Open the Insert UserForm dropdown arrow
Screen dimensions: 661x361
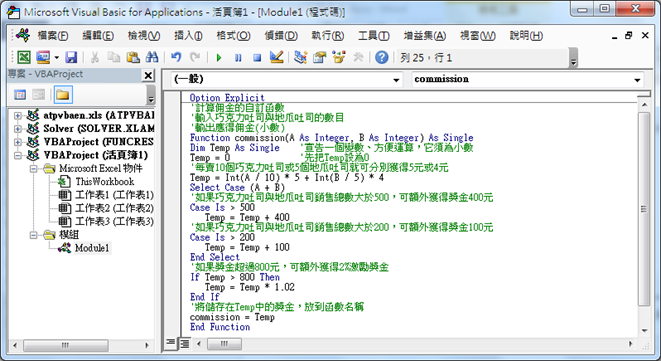[56, 57]
